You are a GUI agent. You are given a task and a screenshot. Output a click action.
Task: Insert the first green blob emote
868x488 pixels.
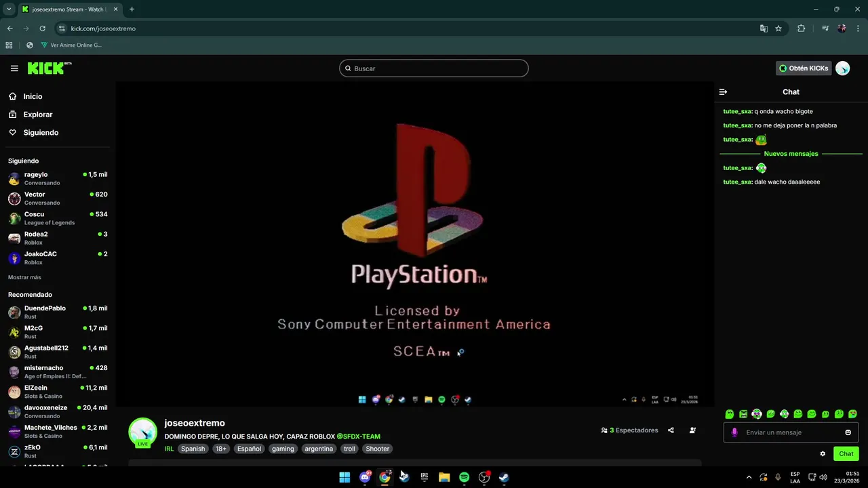point(730,414)
